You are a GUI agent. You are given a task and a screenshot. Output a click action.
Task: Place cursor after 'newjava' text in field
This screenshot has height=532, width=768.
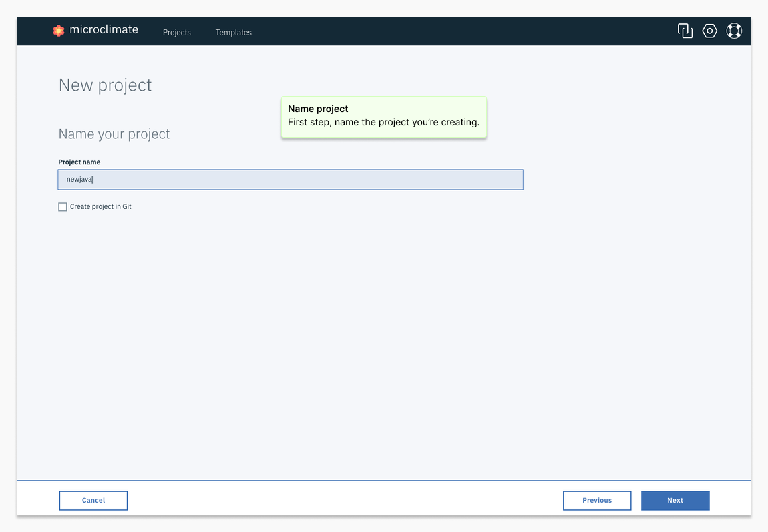[x=93, y=180]
